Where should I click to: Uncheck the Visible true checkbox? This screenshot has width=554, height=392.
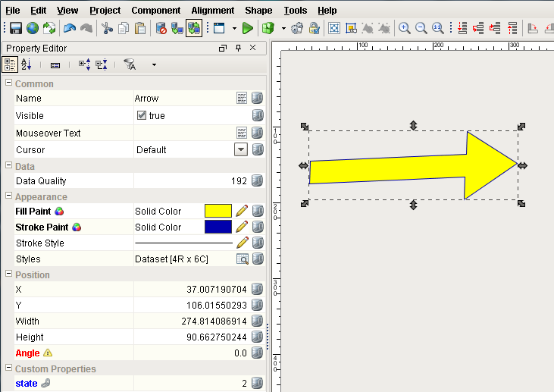141,116
